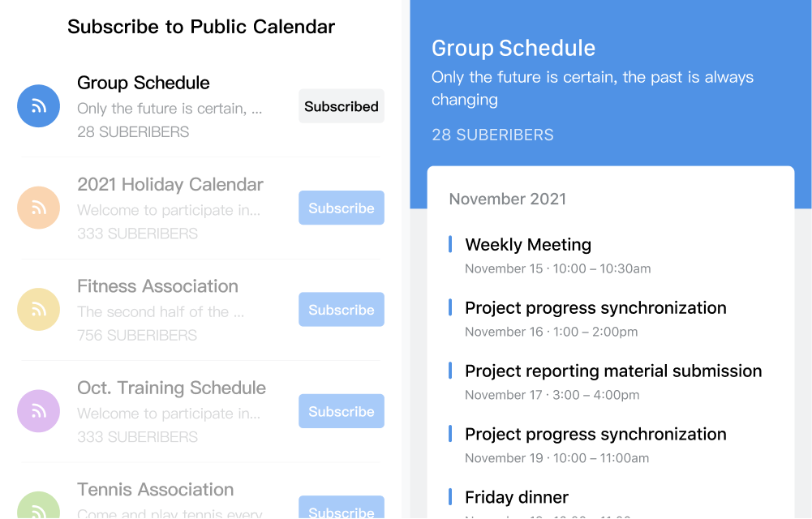812x519 pixels.
Task: Click the yellow Fitness Association feed icon
Action: click(38, 310)
